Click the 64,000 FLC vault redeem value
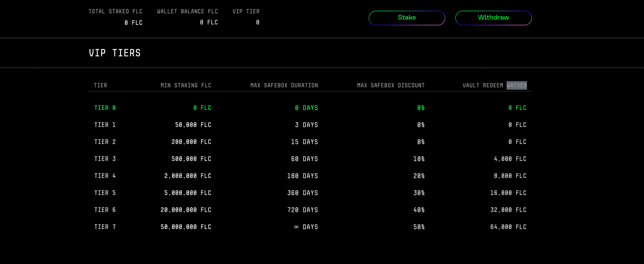The image size is (644, 264). (508, 227)
